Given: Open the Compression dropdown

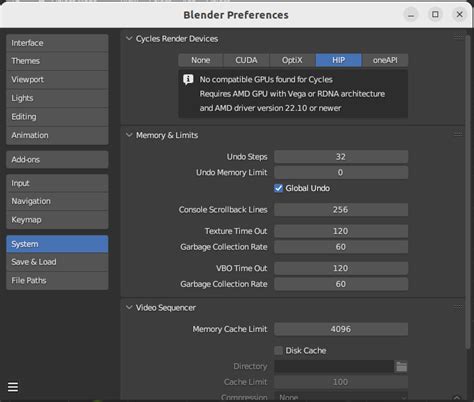Looking at the screenshot, I should [341, 397].
